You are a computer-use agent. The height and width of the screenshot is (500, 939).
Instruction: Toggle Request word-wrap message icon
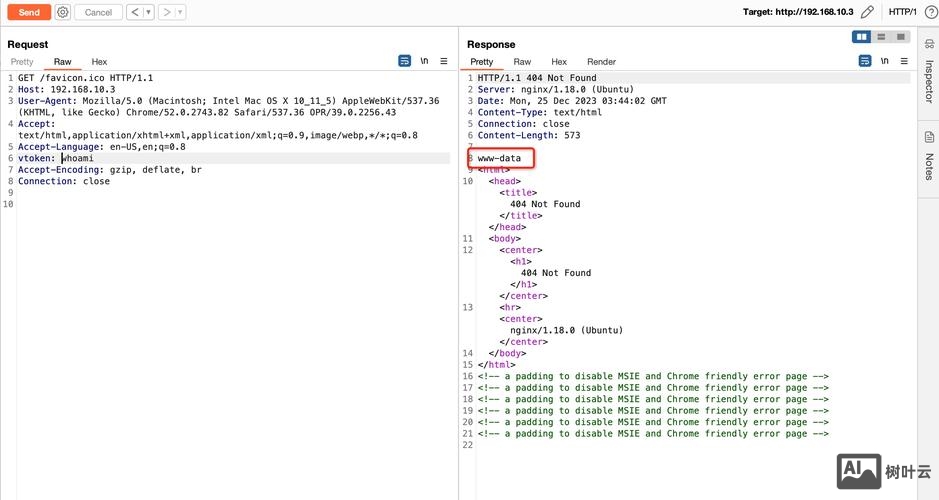click(x=405, y=61)
